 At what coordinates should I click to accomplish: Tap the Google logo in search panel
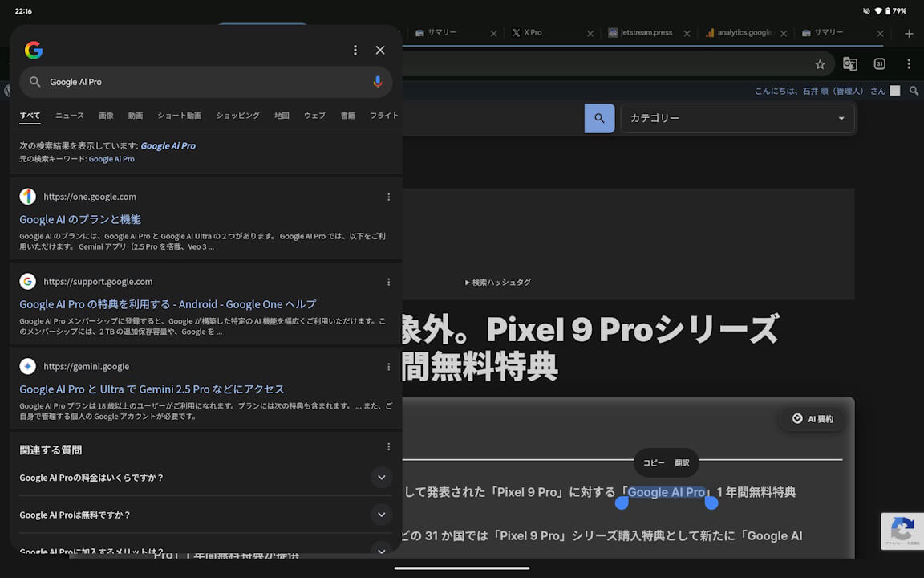click(34, 50)
